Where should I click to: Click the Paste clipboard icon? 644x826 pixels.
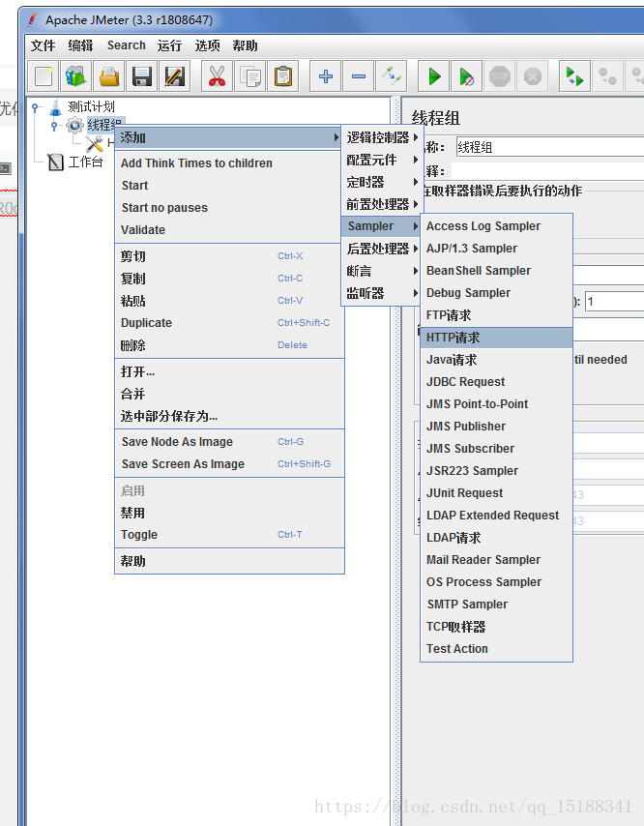282,77
